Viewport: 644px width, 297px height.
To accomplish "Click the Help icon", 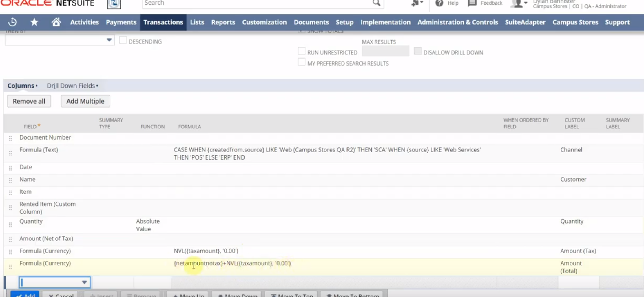I will click(439, 3).
